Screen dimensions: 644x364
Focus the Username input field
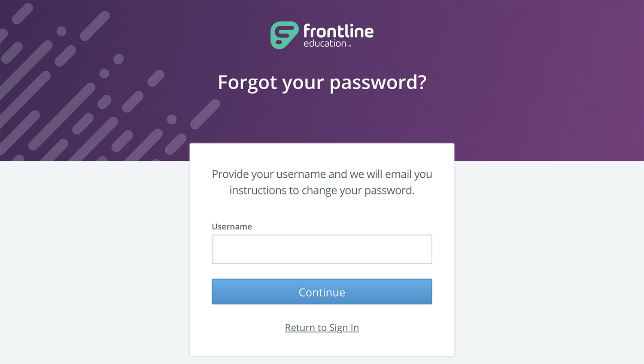[322, 249]
